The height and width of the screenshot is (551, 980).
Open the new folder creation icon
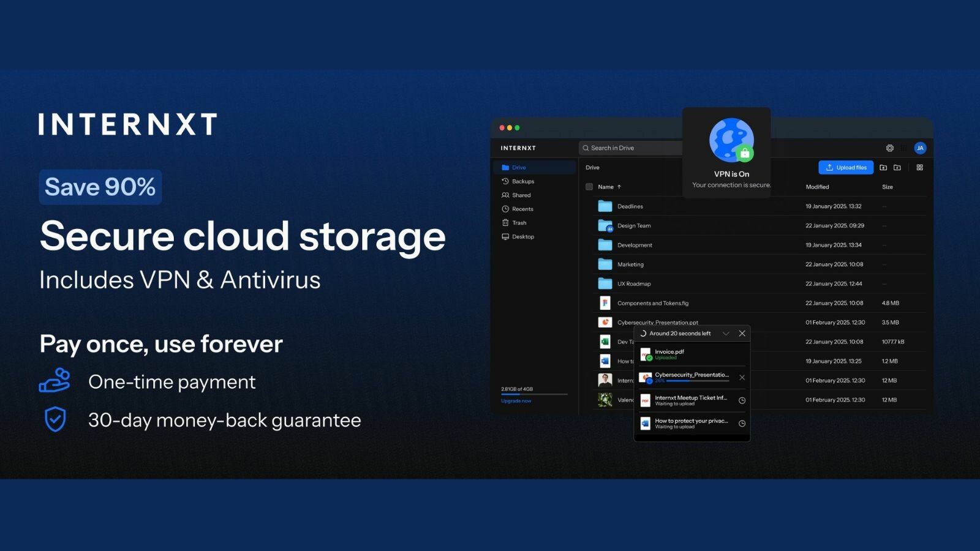pyautogui.click(x=898, y=167)
